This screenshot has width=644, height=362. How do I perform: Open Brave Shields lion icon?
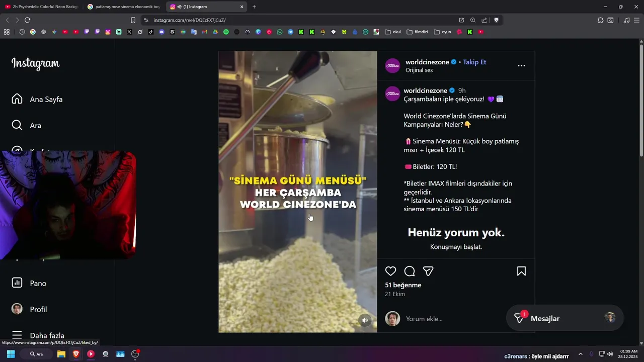pos(496,20)
